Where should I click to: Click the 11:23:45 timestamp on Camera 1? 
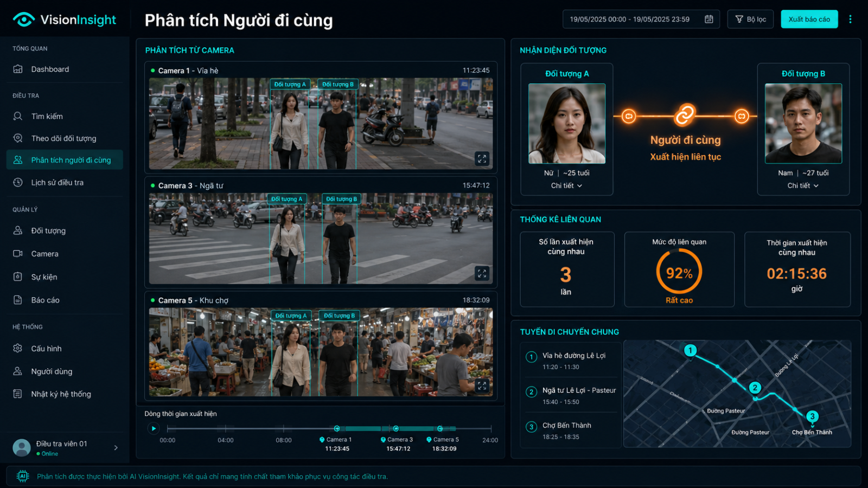476,70
